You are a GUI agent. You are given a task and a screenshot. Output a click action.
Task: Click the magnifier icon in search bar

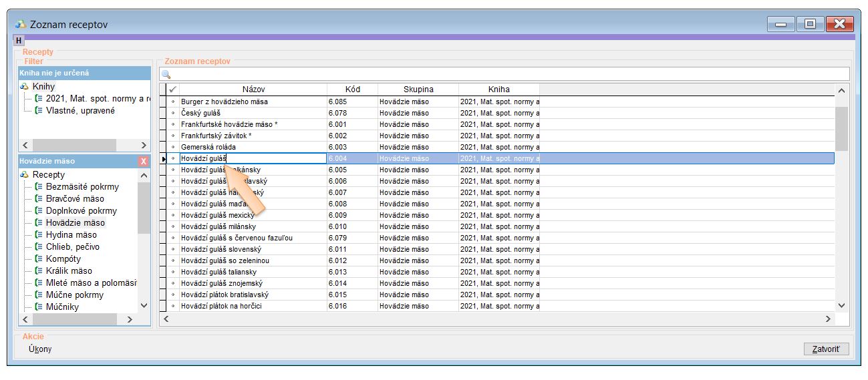point(166,74)
